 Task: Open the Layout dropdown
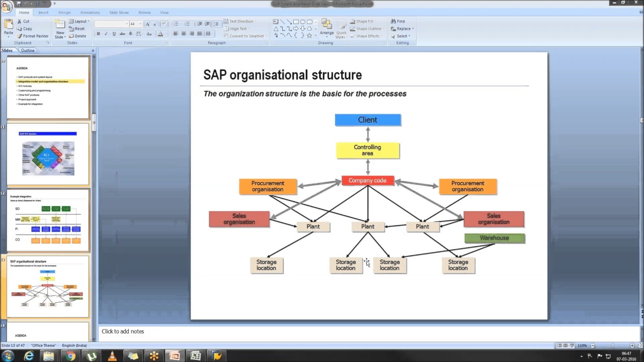point(78,21)
